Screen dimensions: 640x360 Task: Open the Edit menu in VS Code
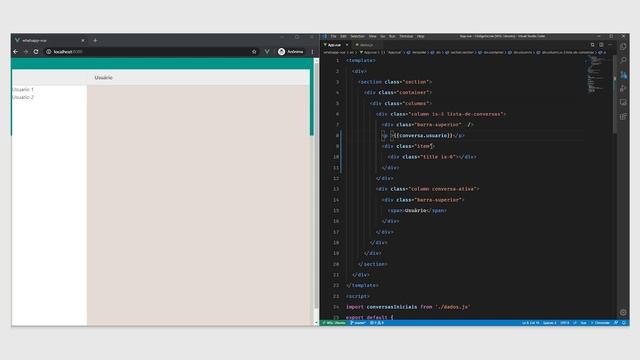pyautogui.click(x=343, y=36)
